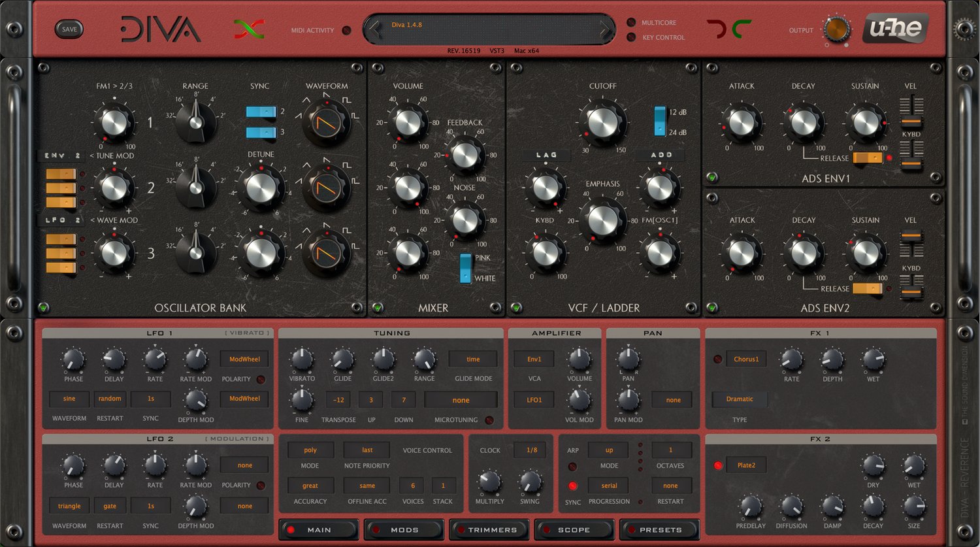Toggle ENV2 release switch

click(x=868, y=288)
